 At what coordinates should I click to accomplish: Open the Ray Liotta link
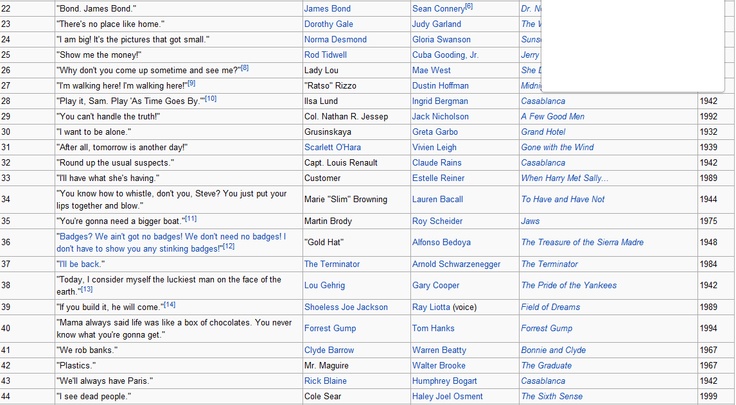[430, 307]
